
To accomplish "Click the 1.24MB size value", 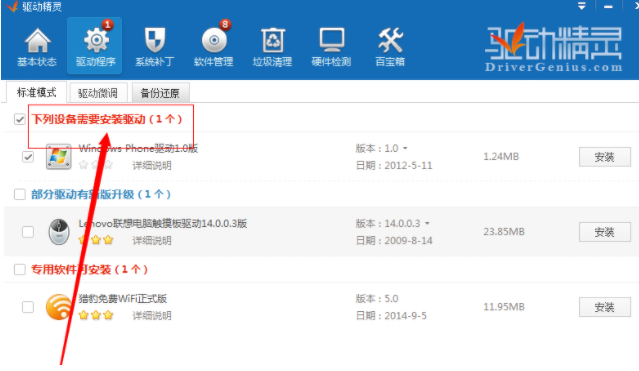I will pos(501,157).
